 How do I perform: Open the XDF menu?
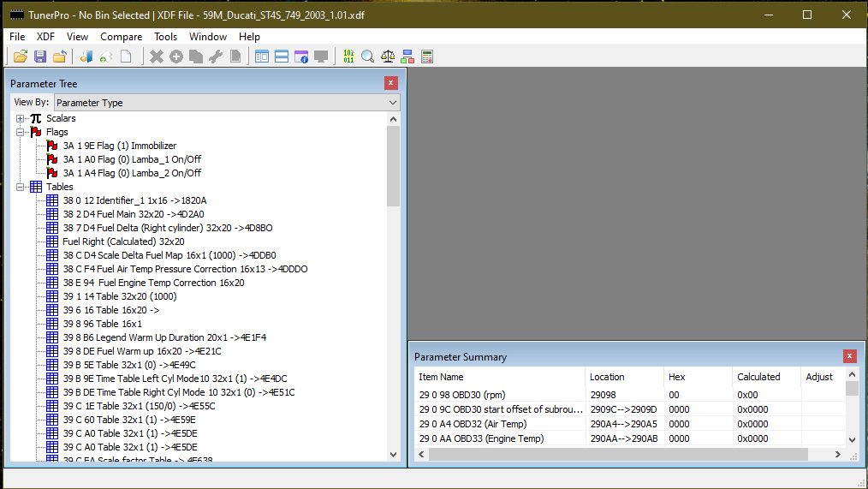pyautogui.click(x=45, y=37)
